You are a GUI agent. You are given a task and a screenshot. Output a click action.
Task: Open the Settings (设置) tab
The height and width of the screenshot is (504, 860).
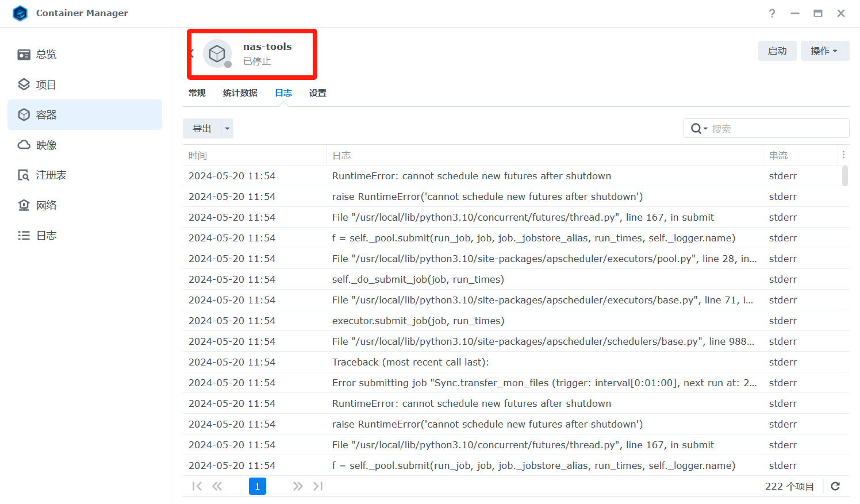317,93
